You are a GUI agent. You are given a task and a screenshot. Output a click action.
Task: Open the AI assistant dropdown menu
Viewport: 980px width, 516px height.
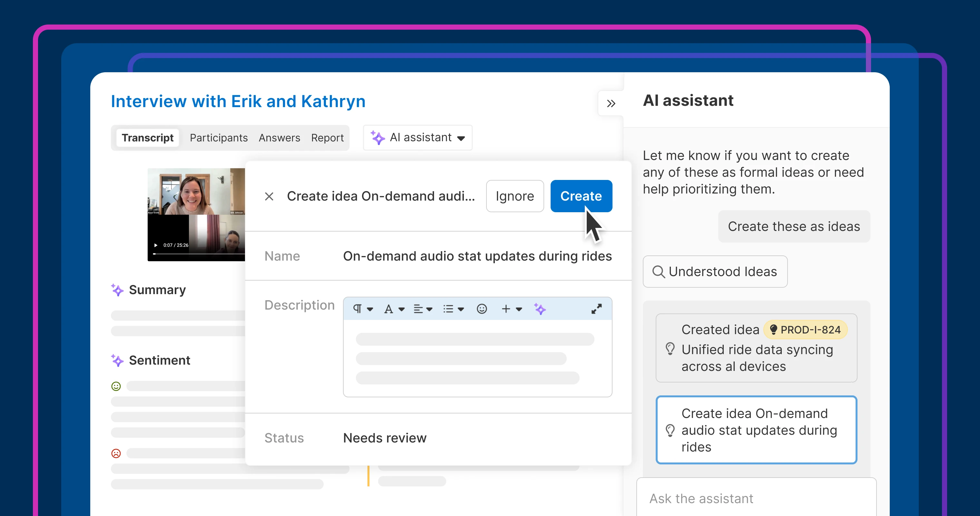click(x=418, y=138)
